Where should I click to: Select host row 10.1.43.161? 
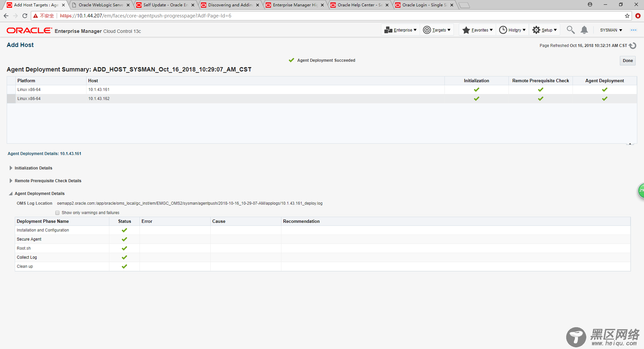322,90
